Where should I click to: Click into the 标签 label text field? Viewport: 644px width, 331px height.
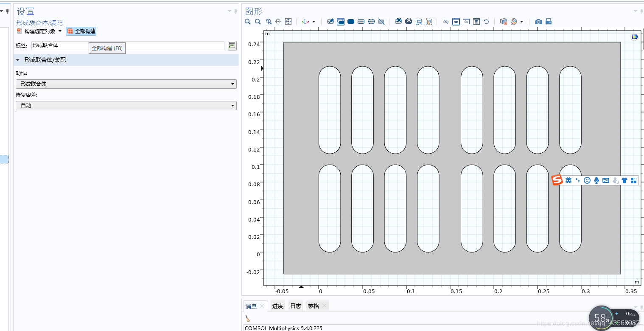point(128,45)
